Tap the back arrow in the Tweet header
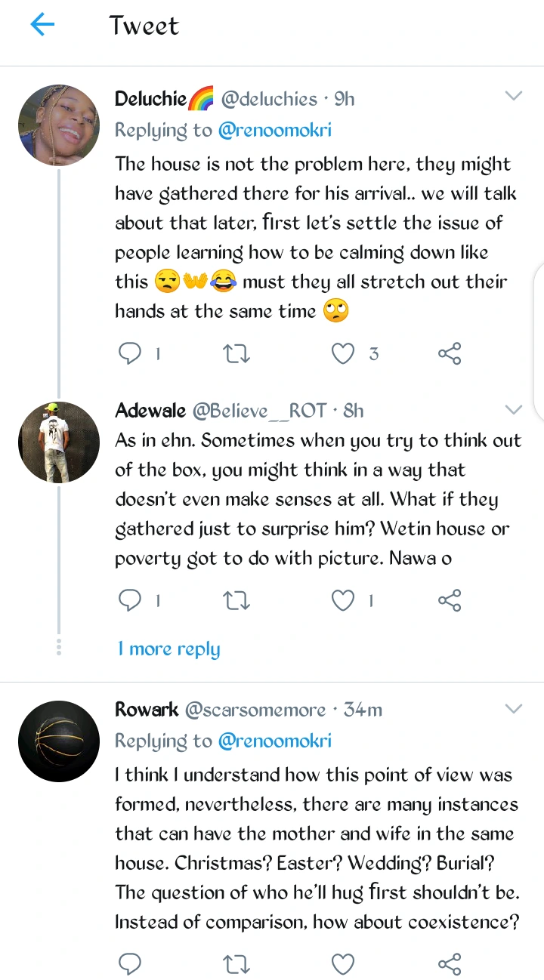The image size is (544, 980). (42, 26)
